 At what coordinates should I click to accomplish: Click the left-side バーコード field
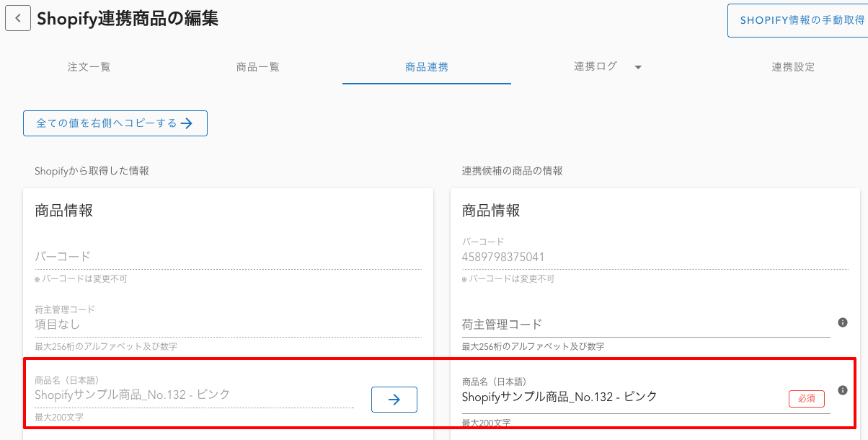[227, 257]
